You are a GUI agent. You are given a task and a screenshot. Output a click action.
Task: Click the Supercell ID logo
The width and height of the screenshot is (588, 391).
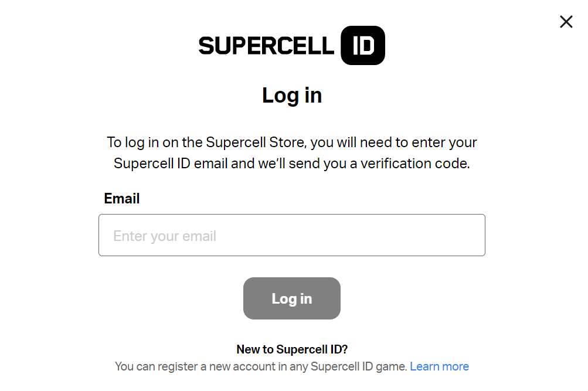tap(291, 45)
